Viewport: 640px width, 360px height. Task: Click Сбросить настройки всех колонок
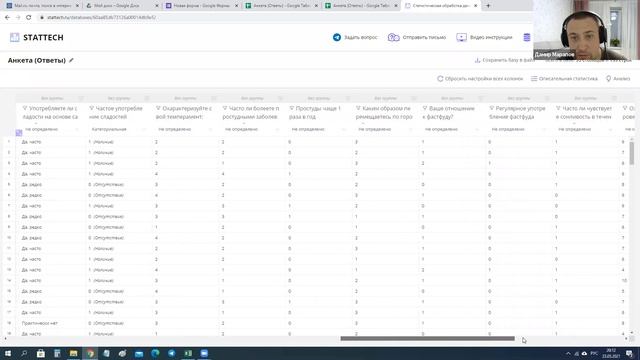(480, 78)
